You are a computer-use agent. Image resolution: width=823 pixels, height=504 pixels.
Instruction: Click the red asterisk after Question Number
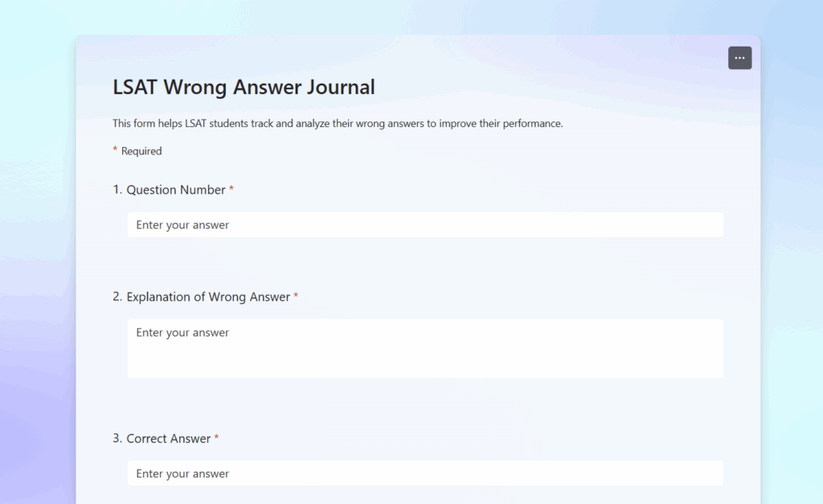(231, 189)
